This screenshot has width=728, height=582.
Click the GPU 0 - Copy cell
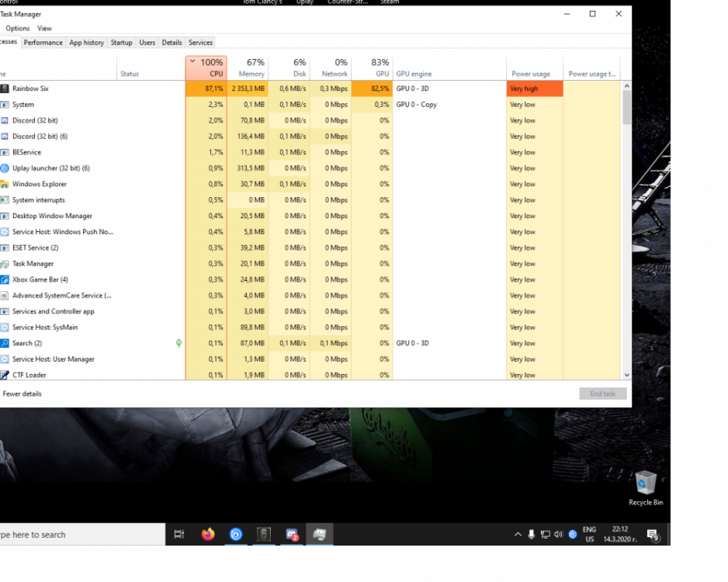click(x=449, y=105)
